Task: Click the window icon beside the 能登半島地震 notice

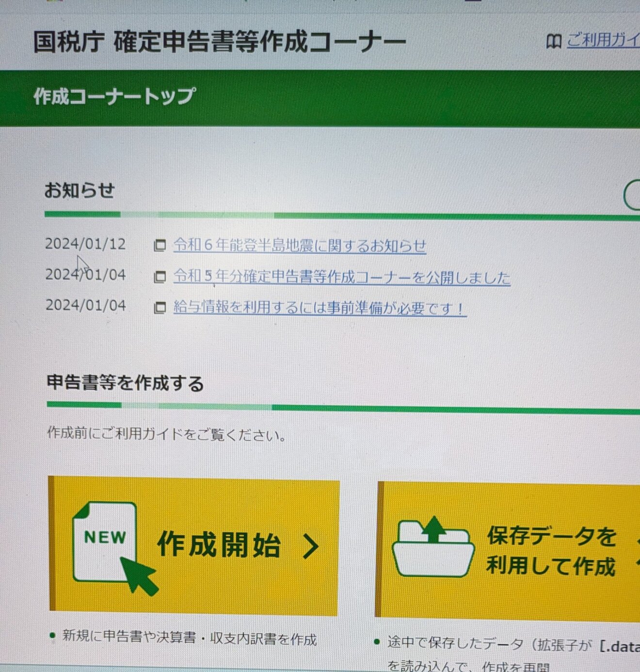Action: [x=160, y=246]
